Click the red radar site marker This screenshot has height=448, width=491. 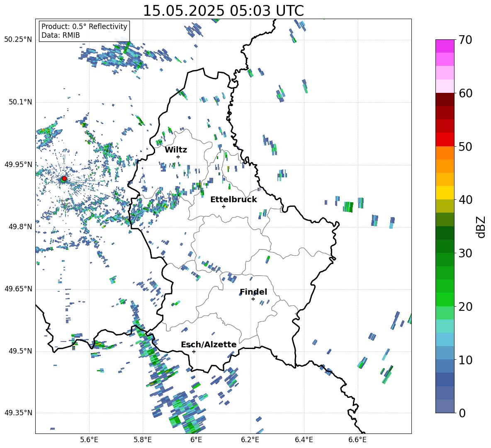64,179
